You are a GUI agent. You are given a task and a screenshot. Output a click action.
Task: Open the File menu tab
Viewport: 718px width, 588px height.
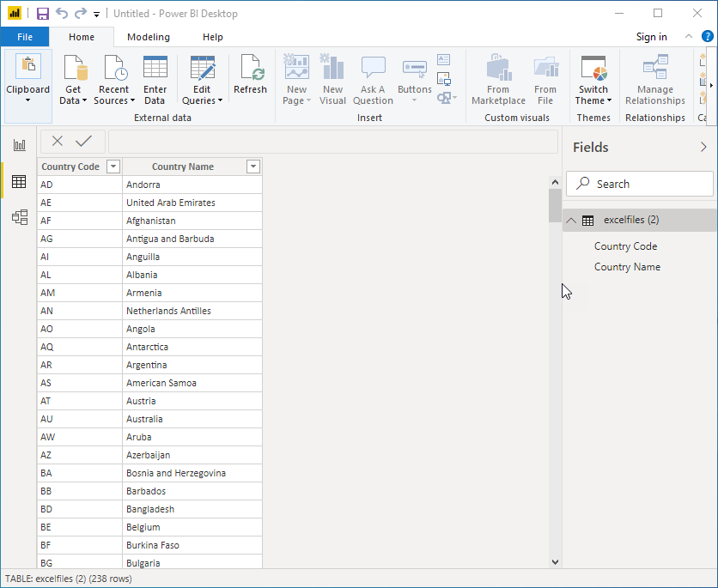click(x=25, y=37)
